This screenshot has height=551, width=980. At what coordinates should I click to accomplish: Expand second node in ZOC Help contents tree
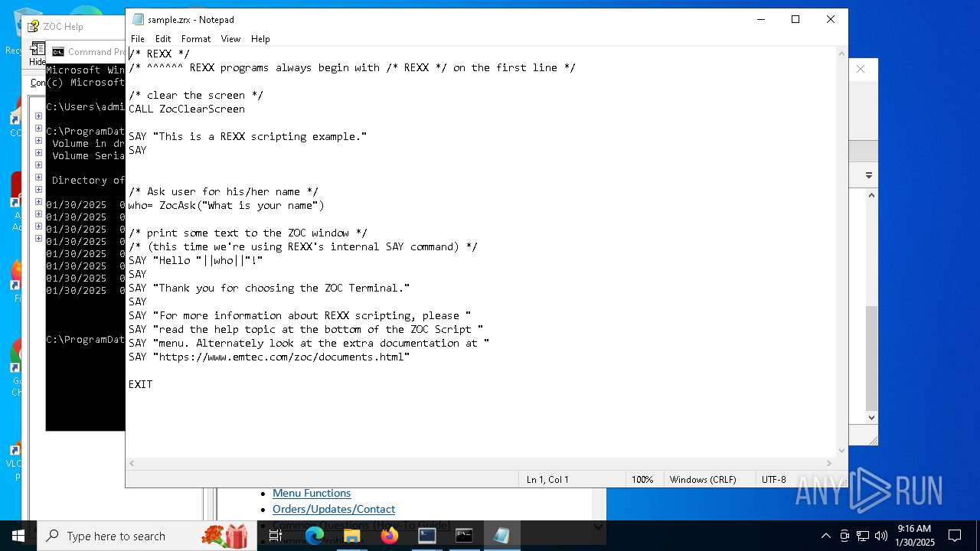(38, 129)
